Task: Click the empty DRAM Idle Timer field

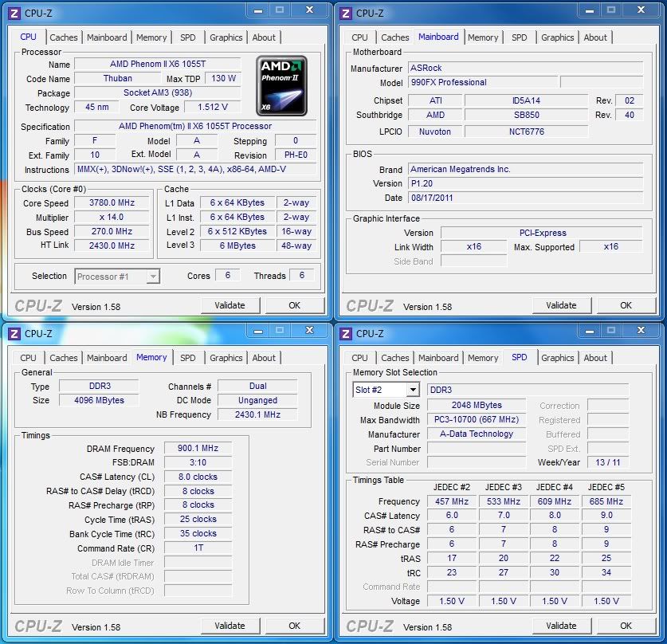Action: (x=198, y=563)
